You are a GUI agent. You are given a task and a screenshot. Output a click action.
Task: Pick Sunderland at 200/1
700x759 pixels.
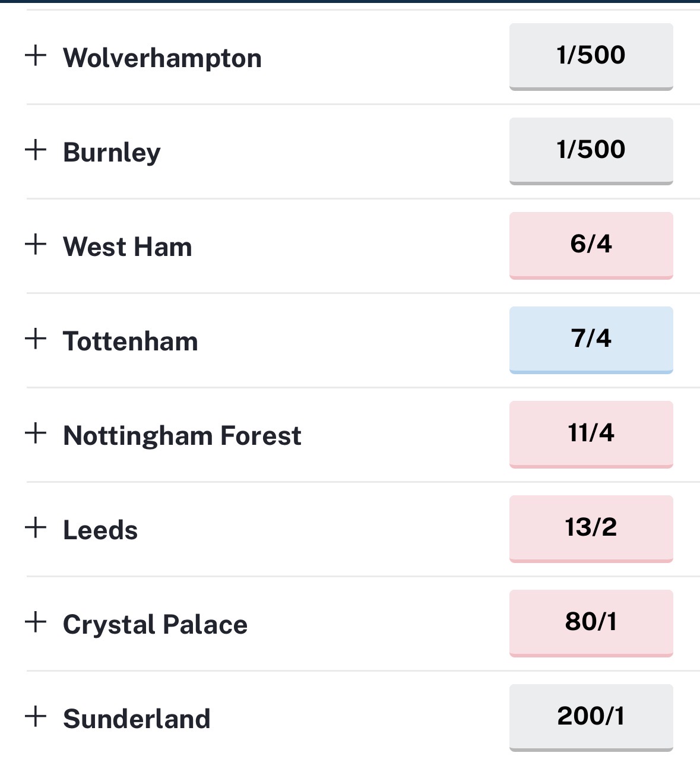(591, 717)
